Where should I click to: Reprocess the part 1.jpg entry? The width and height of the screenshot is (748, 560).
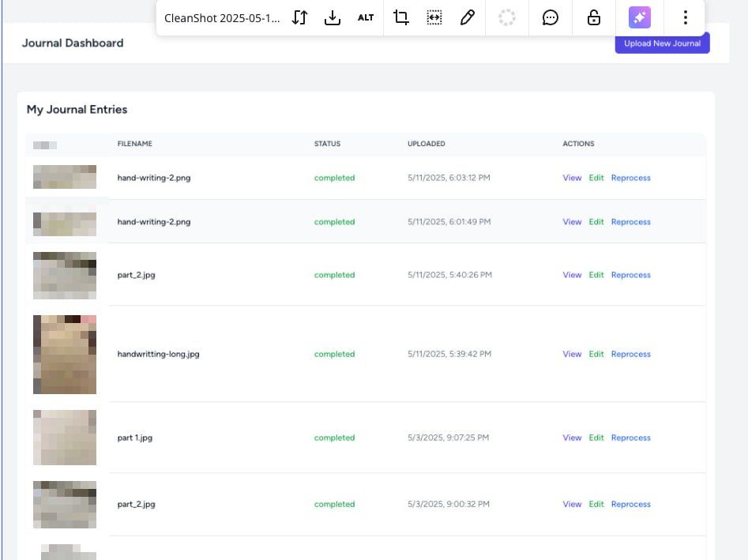630,438
